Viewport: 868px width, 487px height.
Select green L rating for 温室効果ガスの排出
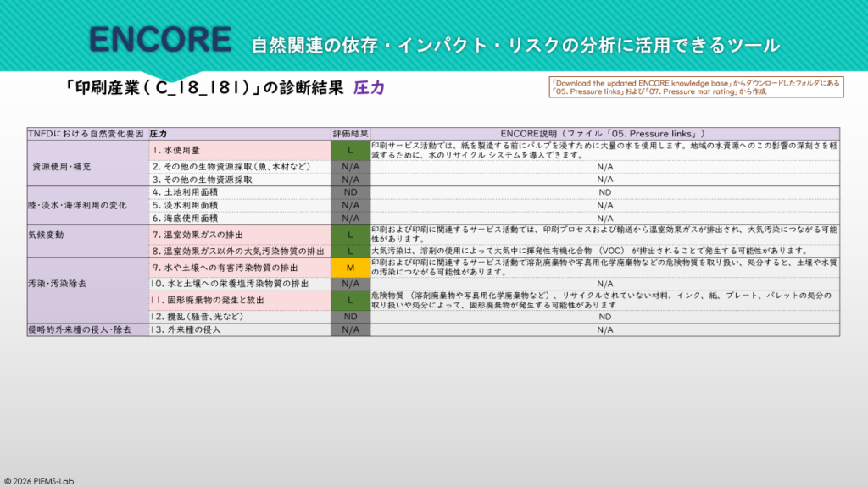pyautogui.click(x=349, y=234)
